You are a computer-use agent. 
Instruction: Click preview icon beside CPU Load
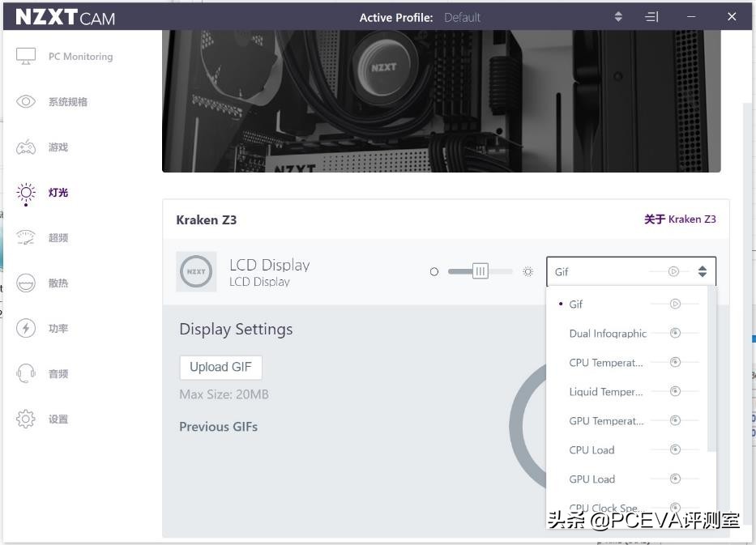coord(675,449)
